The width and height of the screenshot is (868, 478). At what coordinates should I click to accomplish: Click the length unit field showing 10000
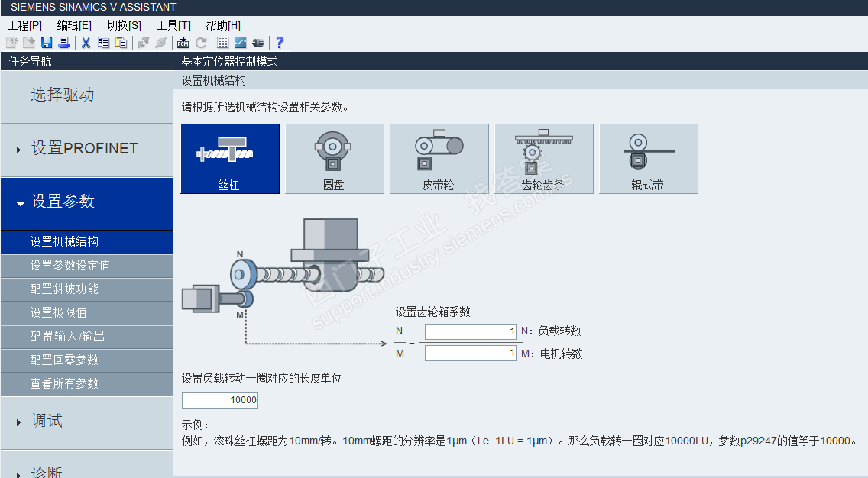pyautogui.click(x=220, y=400)
